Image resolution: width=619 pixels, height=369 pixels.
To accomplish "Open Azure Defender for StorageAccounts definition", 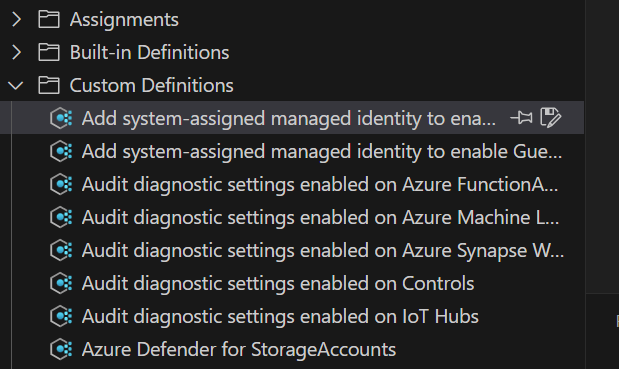I will [x=239, y=349].
